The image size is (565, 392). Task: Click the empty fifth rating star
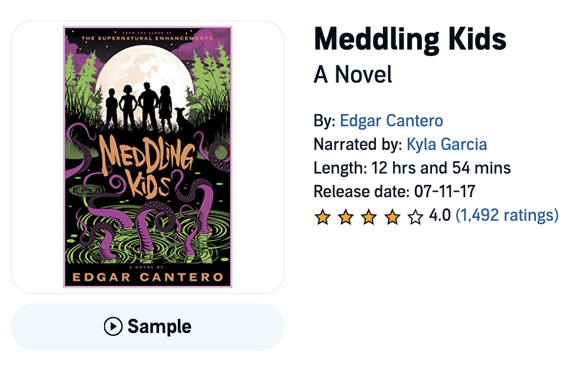(x=415, y=217)
